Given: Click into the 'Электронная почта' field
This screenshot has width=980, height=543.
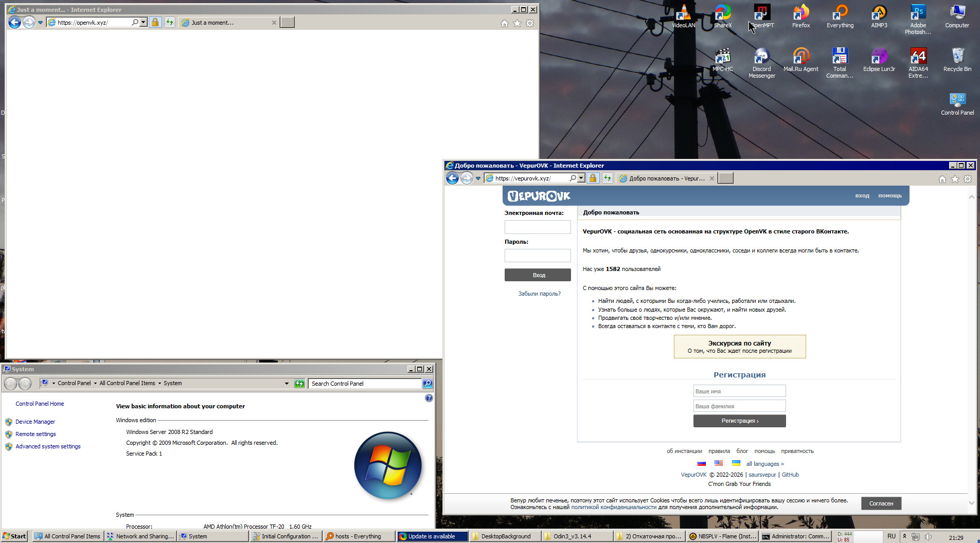Looking at the screenshot, I should point(538,227).
